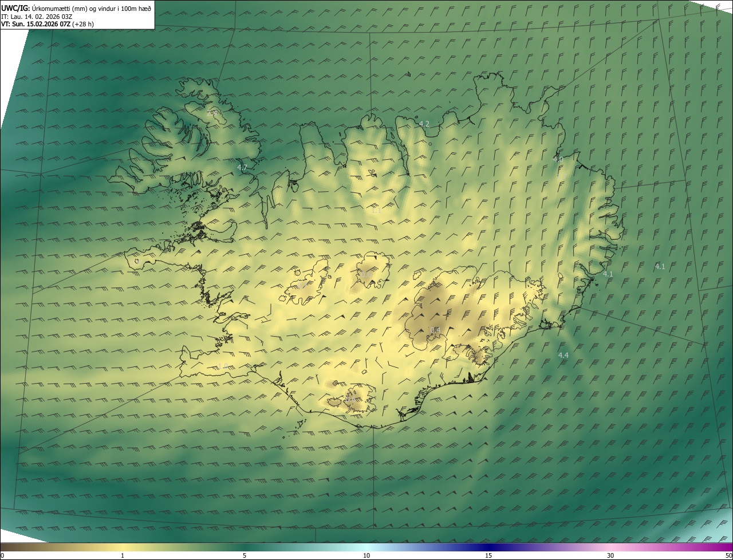The image size is (733, 560).
Task: Click the color scale tick label 10
Action: [366, 555]
